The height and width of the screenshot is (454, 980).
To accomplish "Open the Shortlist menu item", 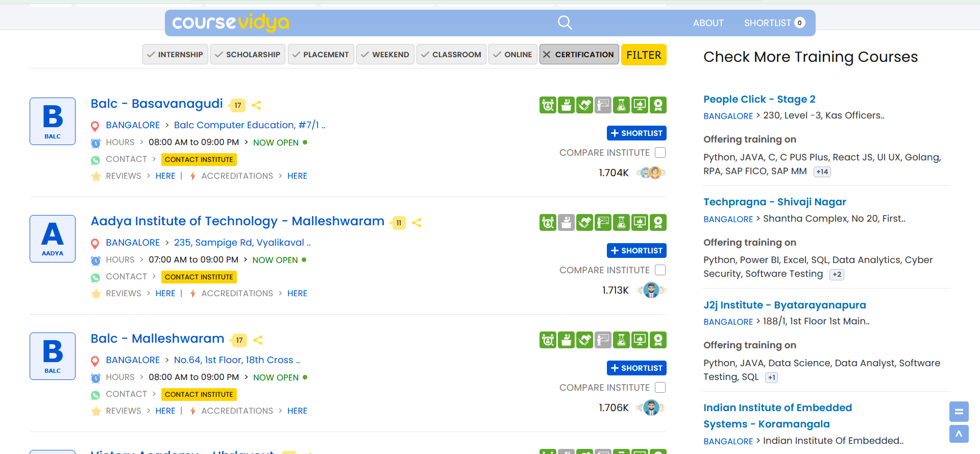I will (x=774, y=23).
